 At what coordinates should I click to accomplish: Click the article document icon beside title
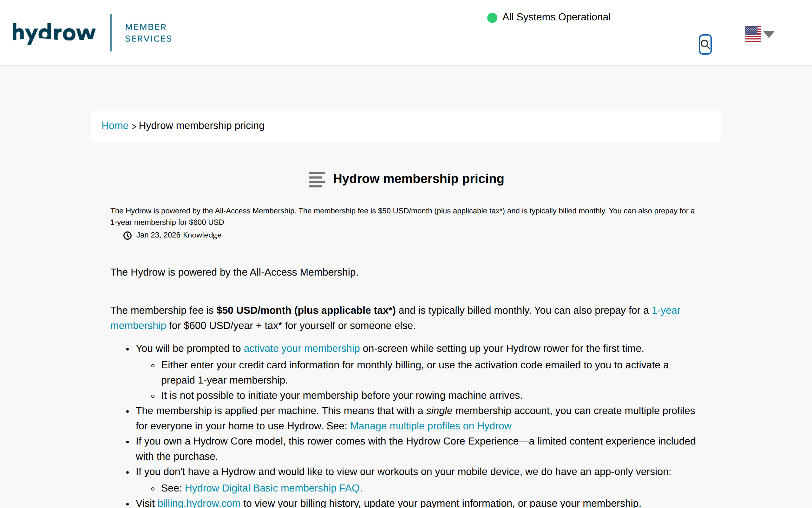(317, 179)
